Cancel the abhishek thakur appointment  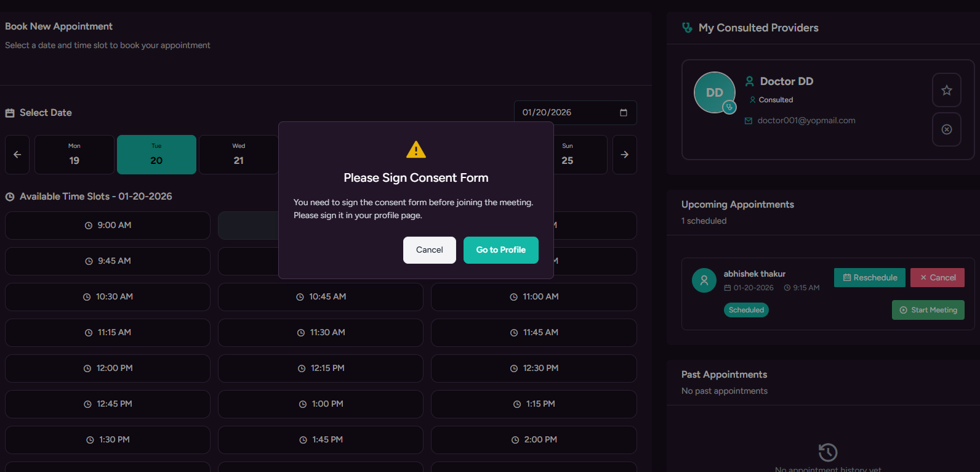tap(937, 278)
